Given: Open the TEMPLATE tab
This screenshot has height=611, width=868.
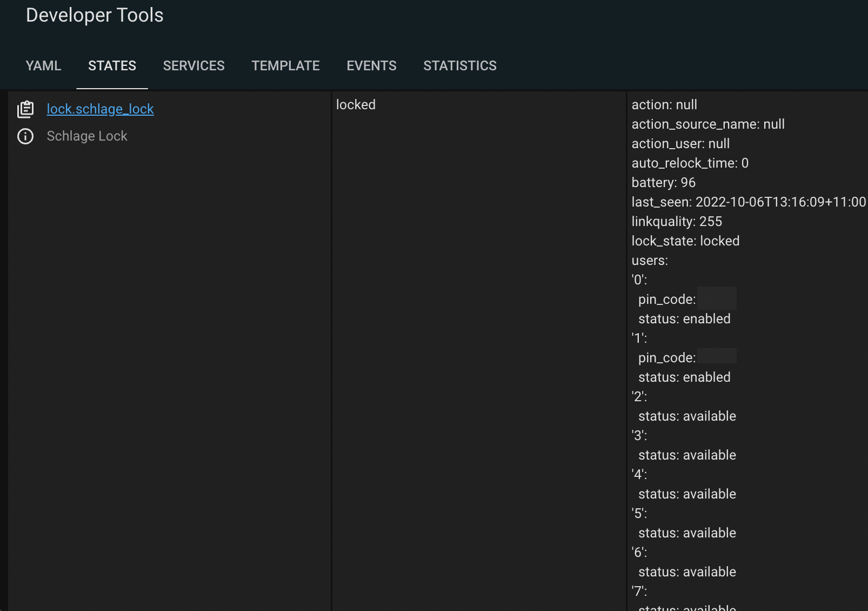Looking at the screenshot, I should [285, 65].
